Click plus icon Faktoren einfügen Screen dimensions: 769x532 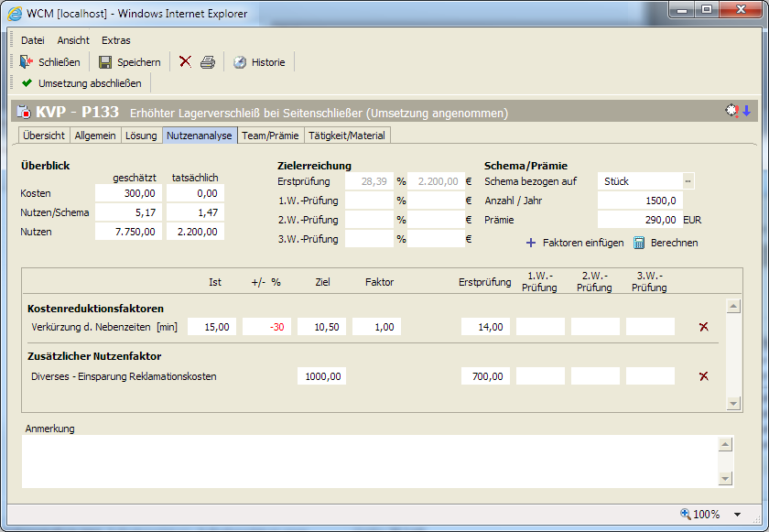(531, 243)
